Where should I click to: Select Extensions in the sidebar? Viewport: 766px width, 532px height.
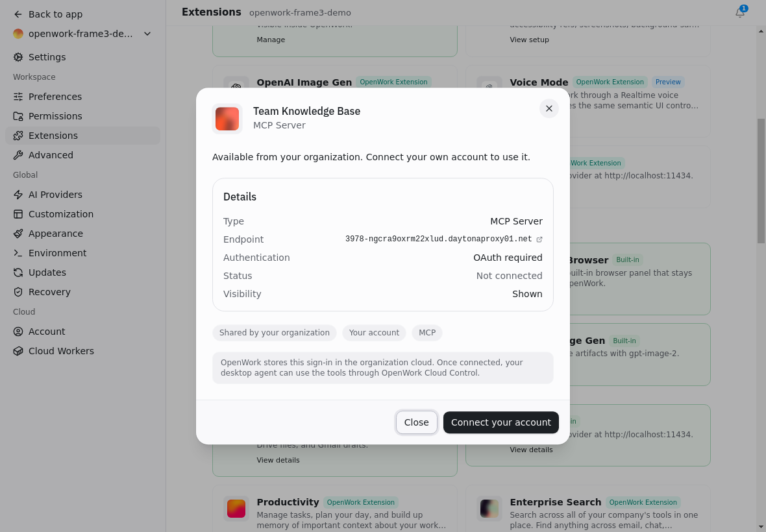click(82, 136)
